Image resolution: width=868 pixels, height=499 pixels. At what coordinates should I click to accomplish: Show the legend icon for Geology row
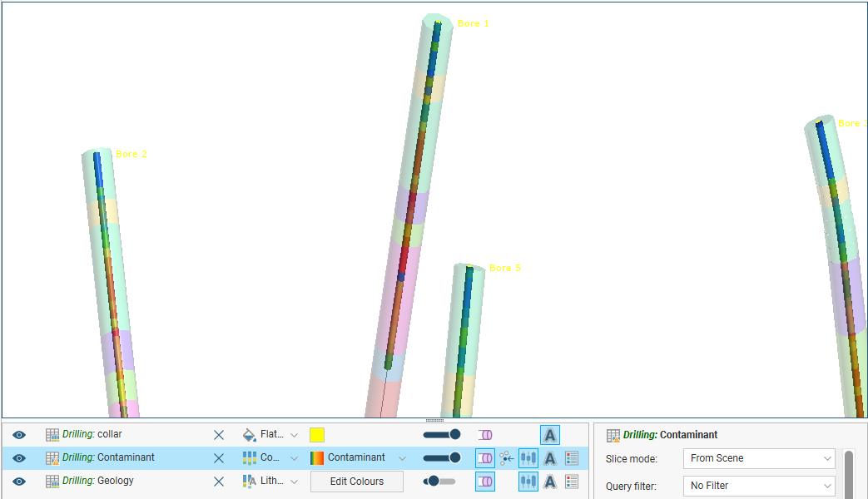(572, 482)
